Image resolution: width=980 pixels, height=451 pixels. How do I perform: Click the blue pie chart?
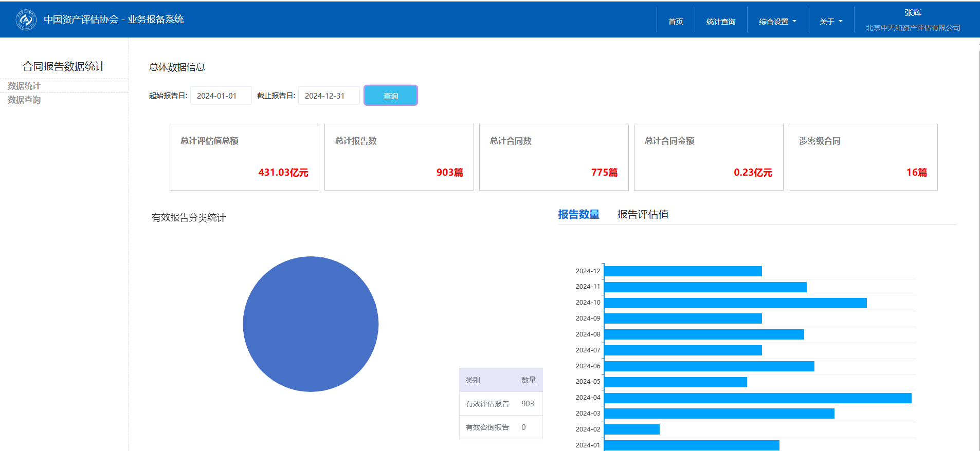(x=311, y=324)
